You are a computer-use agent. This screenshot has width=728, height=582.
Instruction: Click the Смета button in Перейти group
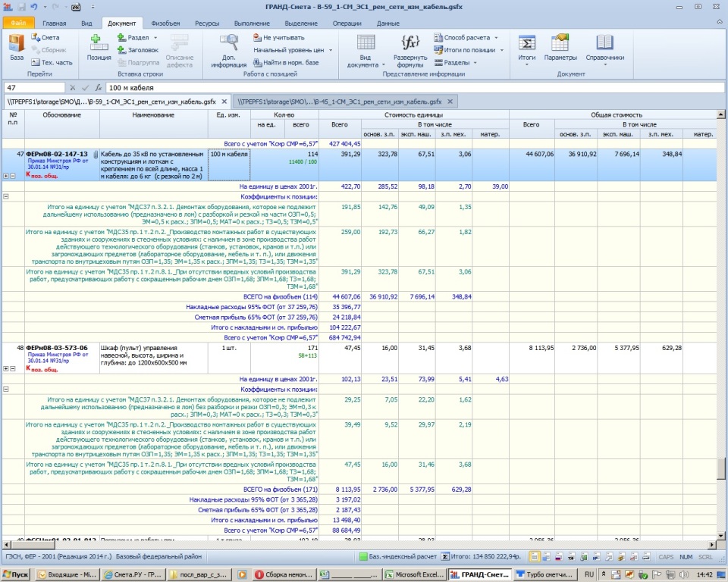click(45, 37)
